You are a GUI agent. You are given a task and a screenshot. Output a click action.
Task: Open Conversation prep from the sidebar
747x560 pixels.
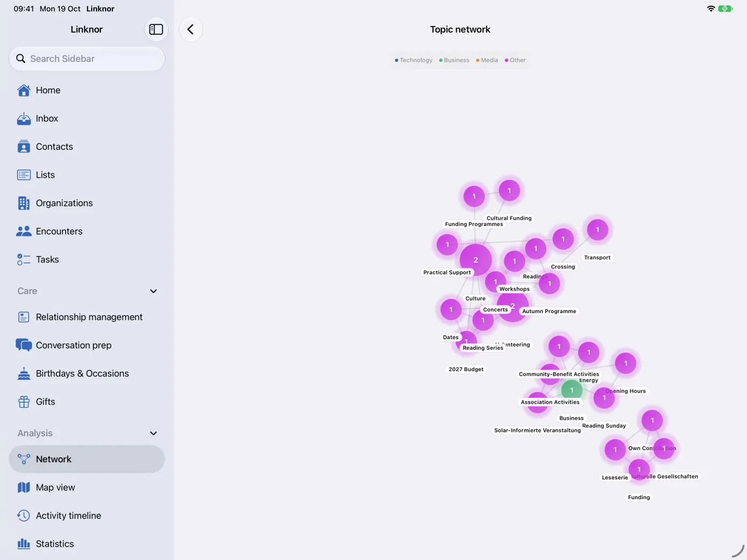[87, 345]
